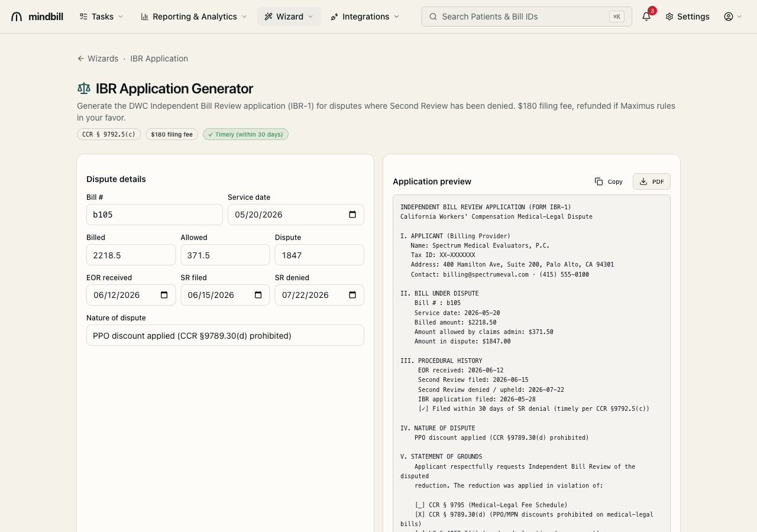
Task: Click the Billed amount field
Action: [x=131, y=255]
